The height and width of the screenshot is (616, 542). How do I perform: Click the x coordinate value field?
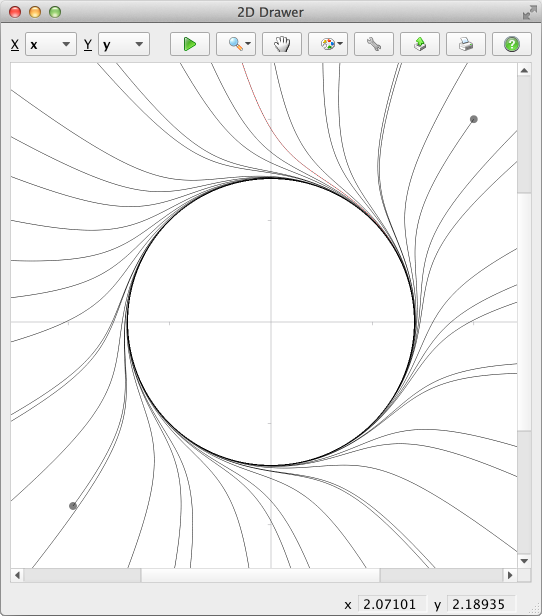click(x=392, y=604)
